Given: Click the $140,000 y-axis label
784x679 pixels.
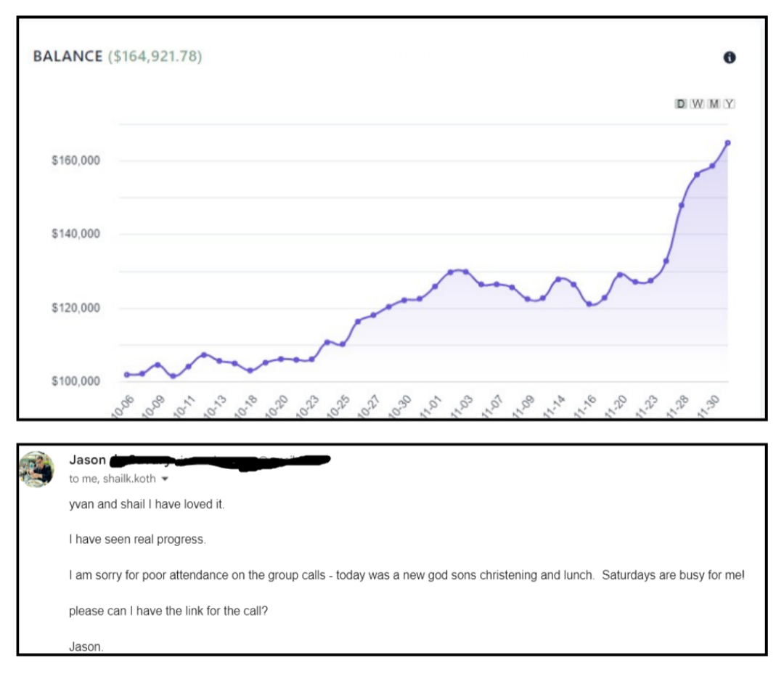Looking at the screenshot, I should click(x=75, y=234).
